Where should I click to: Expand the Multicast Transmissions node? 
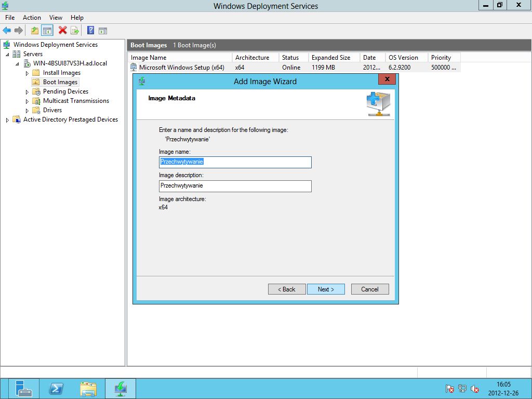pyautogui.click(x=27, y=101)
